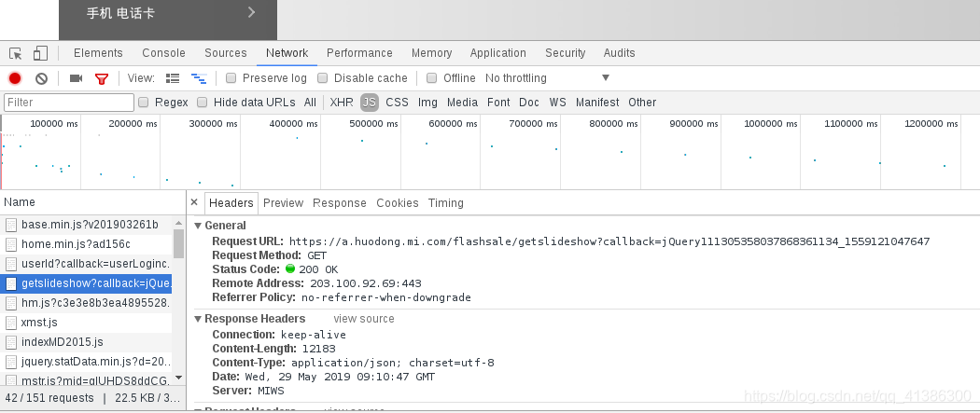980x413 pixels.
Task: Click the request list scrollbar thumb
Action: pyautogui.click(x=179, y=244)
